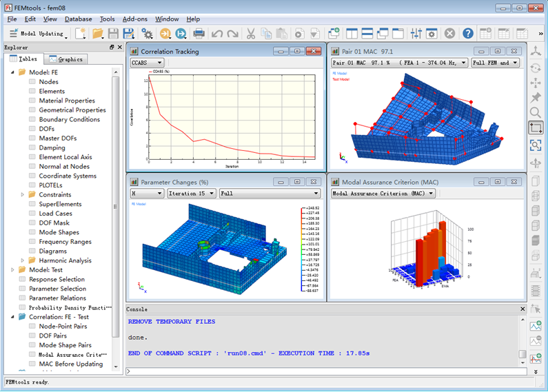Click the remove graph icon with minus
The width and height of the screenshot is (548, 392).
[x=536, y=340]
